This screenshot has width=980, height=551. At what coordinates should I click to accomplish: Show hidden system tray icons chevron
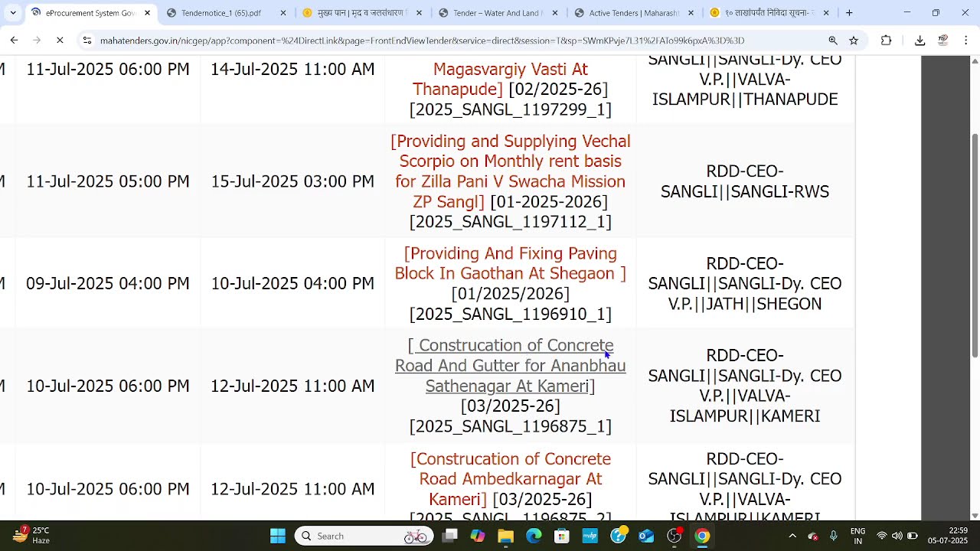point(792,536)
